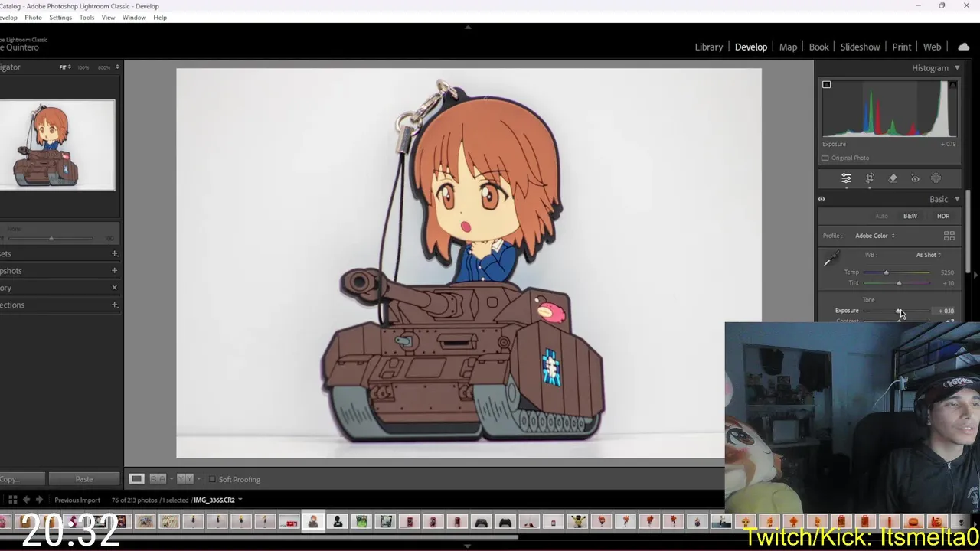Switch to the Develop module
This screenshot has width=980, height=551.
(750, 47)
